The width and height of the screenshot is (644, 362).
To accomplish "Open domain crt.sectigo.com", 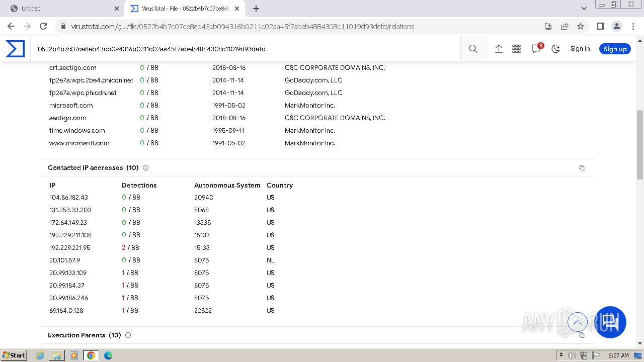I will click(72, 67).
